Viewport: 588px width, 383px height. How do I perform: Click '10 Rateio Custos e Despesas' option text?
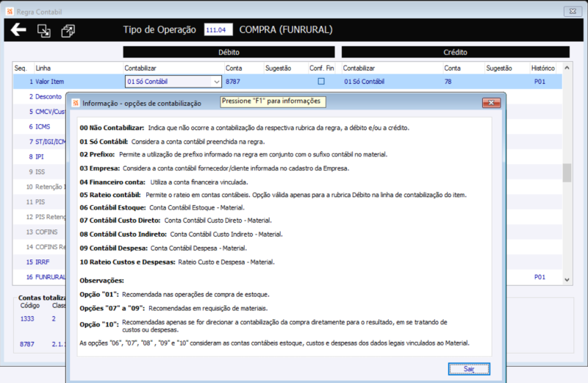tap(127, 262)
